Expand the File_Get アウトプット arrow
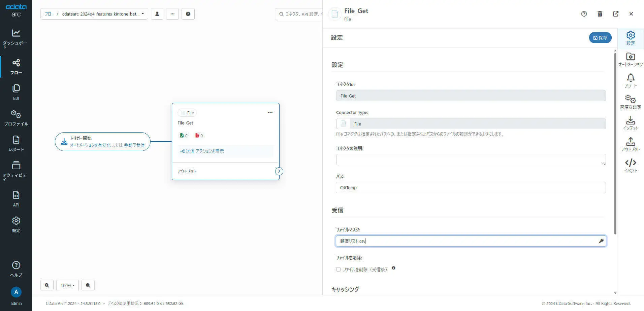644x311 pixels. 279,171
